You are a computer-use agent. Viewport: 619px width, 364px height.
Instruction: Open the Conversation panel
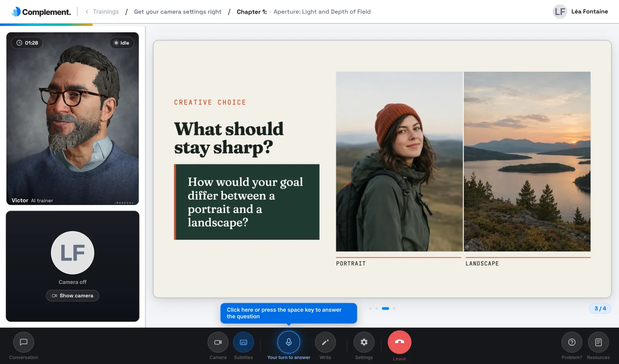[x=24, y=342]
